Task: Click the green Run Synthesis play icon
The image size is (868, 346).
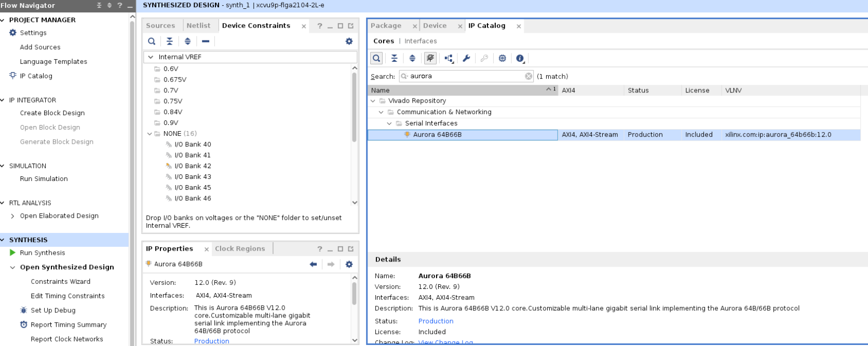Action: click(x=12, y=253)
